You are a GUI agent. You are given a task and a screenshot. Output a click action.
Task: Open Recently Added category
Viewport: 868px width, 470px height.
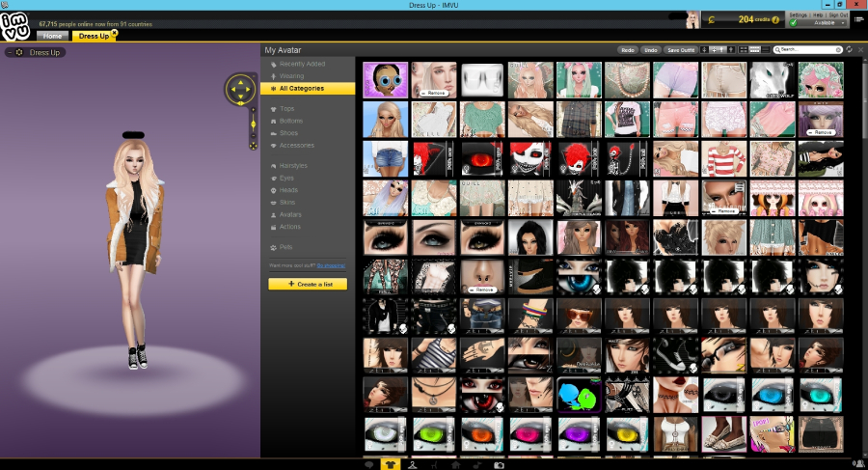[302, 64]
